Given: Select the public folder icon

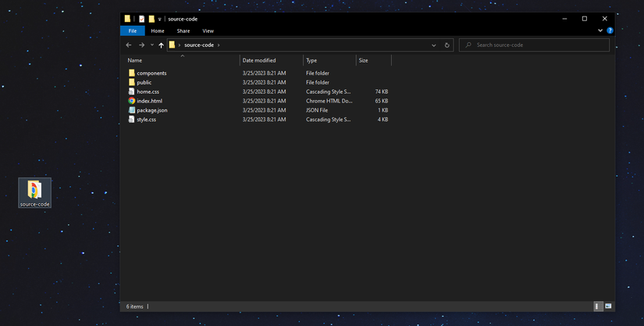Looking at the screenshot, I should (x=131, y=82).
